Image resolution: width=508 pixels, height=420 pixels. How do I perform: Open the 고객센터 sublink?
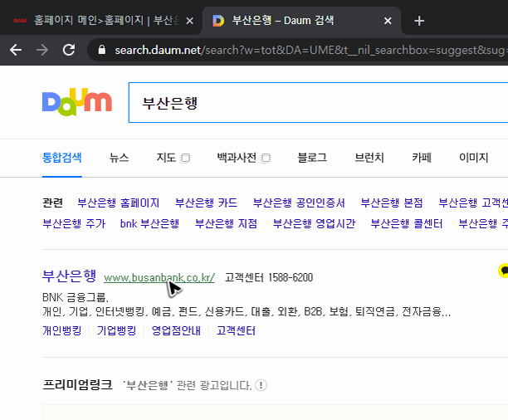(x=236, y=330)
